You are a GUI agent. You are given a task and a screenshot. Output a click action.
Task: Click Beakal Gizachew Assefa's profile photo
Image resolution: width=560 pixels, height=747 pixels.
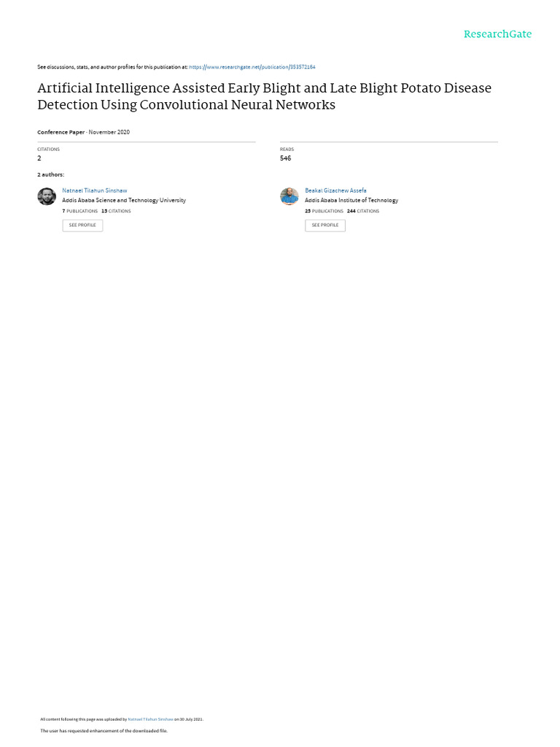[x=289, y=196]
